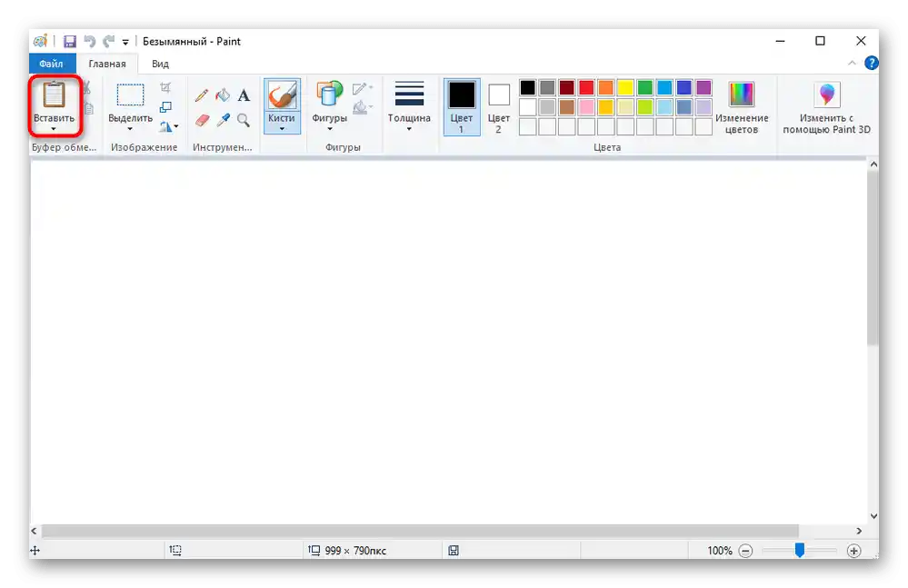Click the vertical scrollbar down arrow
The width and height of the screenshot is (908, 588).
(x=873, y=516)
